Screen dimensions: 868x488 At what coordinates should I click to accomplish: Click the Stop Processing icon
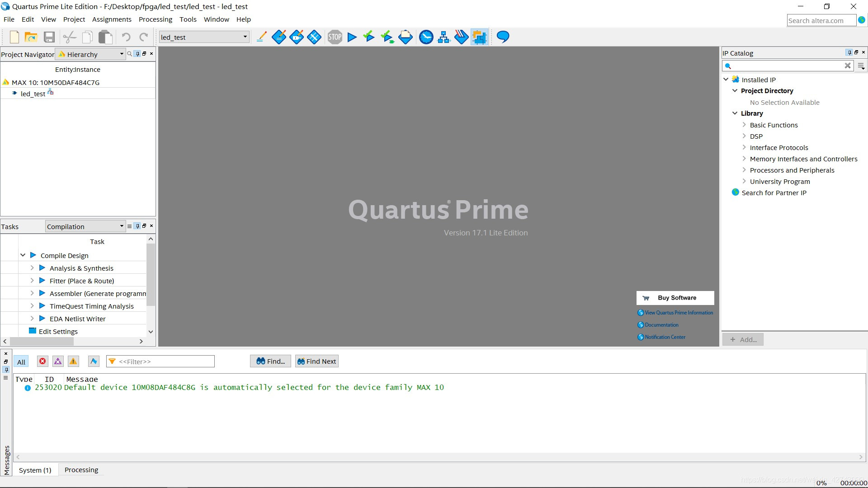point(335,37)
